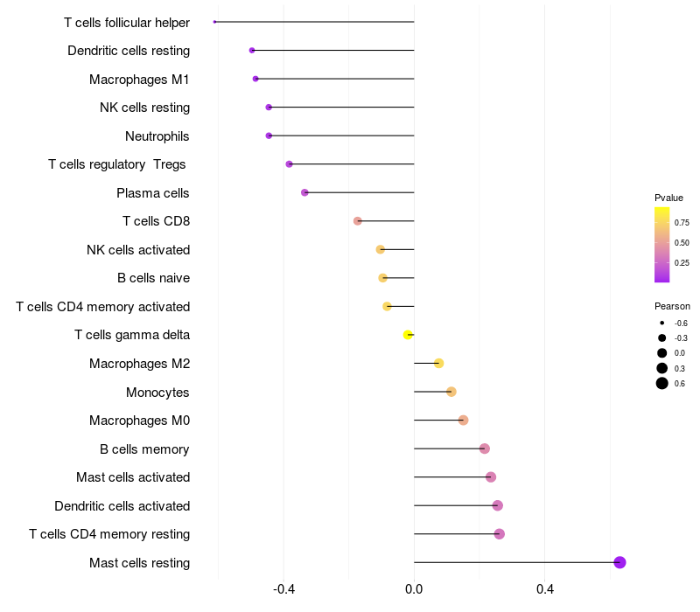
Task: Click the Neutrophils purple dot
Action: [269, 136]
